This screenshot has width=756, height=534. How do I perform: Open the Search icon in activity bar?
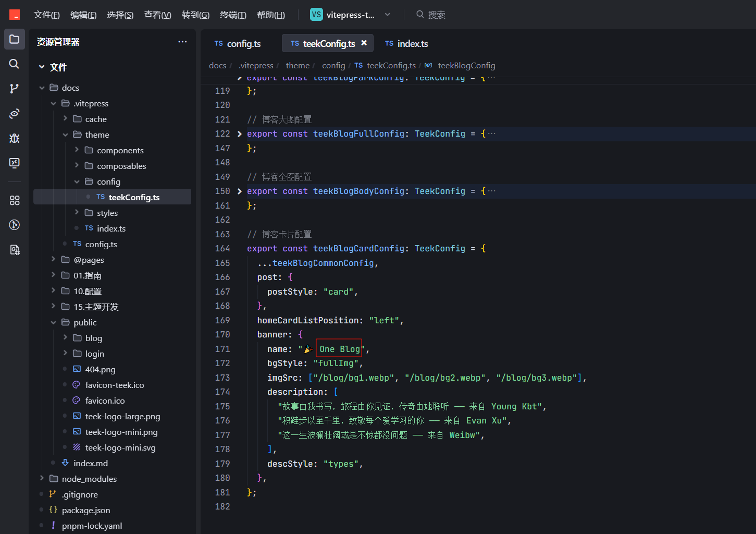(x=15, y=64)
